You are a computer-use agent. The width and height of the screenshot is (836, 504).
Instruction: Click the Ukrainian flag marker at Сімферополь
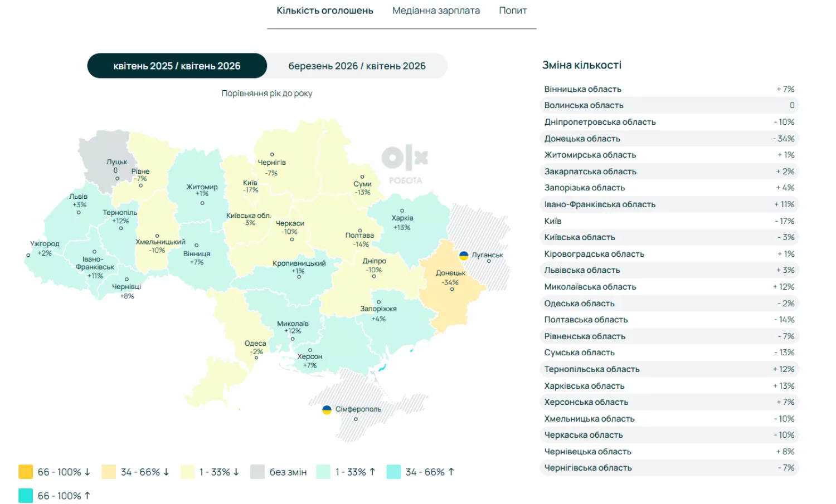coord(327,409)
